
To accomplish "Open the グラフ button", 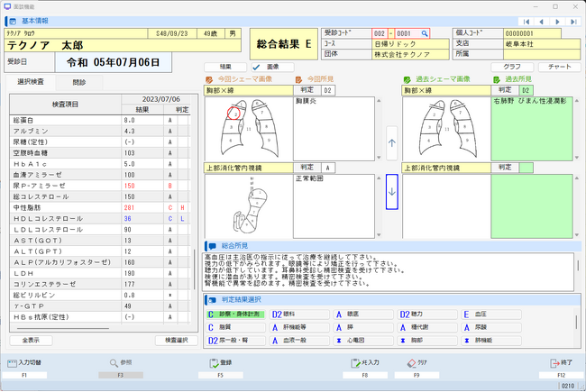I will (512, 67).
